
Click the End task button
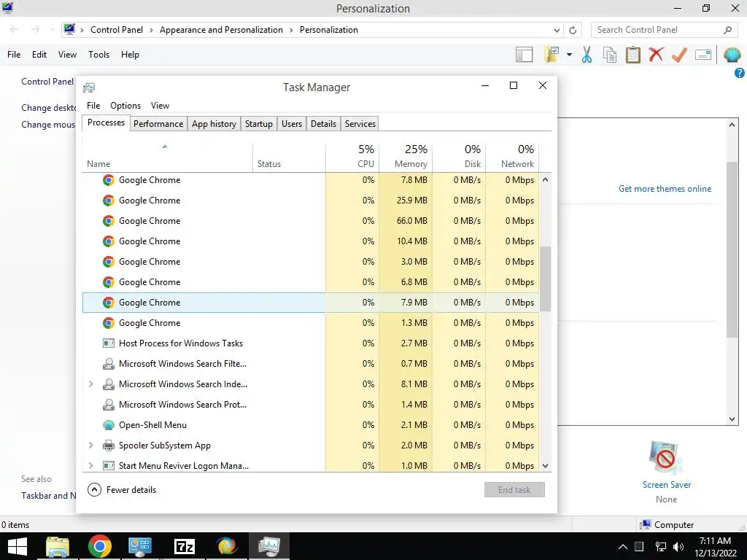(x=514, y=489)
